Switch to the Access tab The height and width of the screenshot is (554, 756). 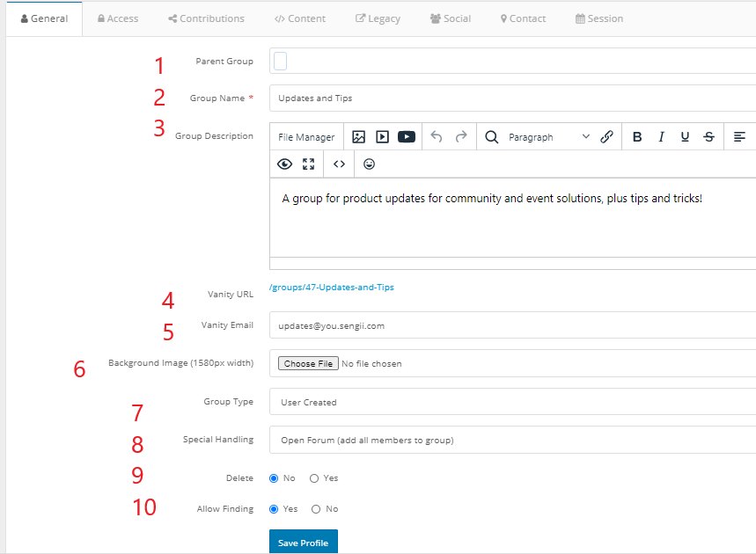[x=118, y=18]
